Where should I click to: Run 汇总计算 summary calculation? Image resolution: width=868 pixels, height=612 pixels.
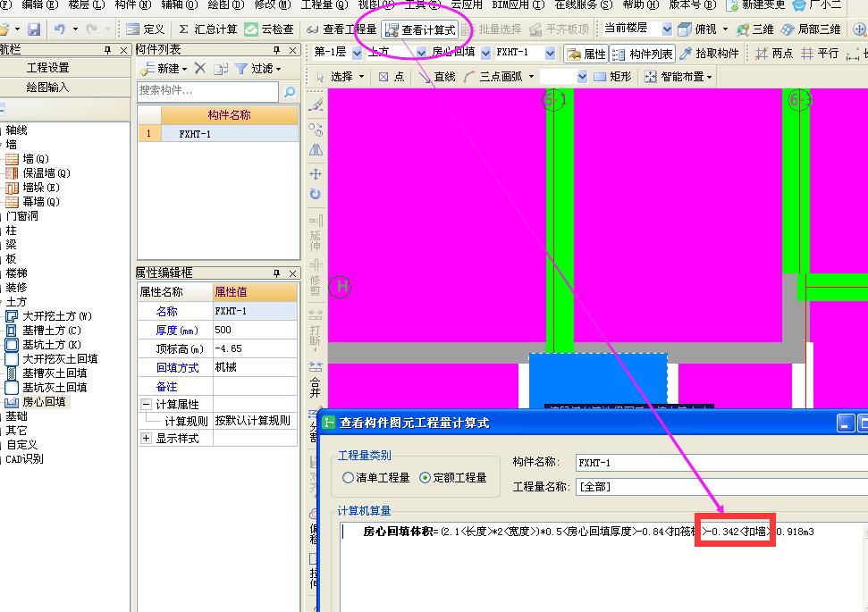(x=207, y=29)
